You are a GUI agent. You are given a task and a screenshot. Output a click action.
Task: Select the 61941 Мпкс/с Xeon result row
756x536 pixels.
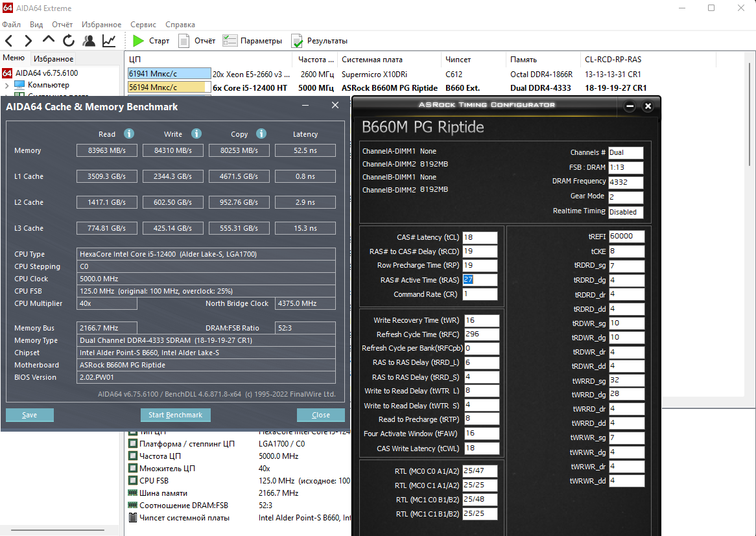point(387,75)
